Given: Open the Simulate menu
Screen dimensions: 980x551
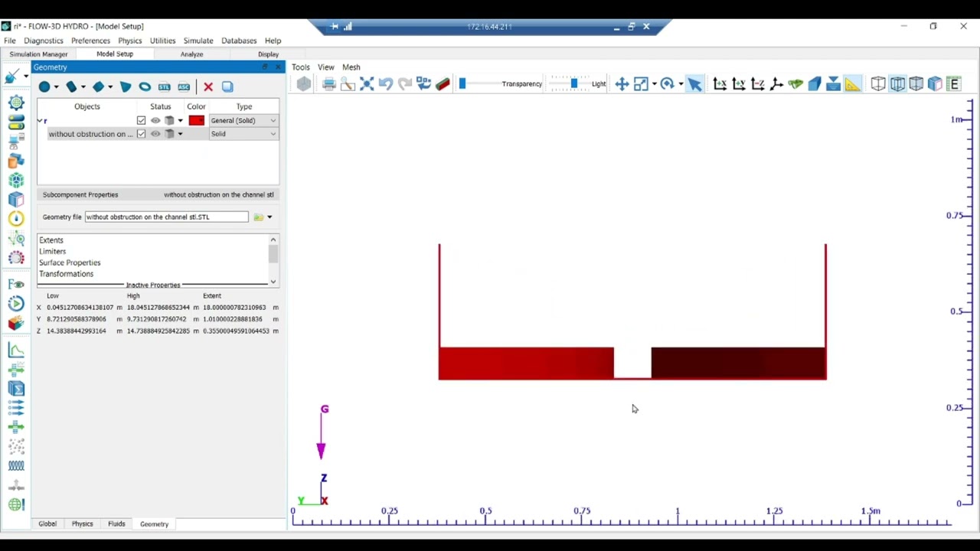Looking at the screenshot, I should 198,41.
